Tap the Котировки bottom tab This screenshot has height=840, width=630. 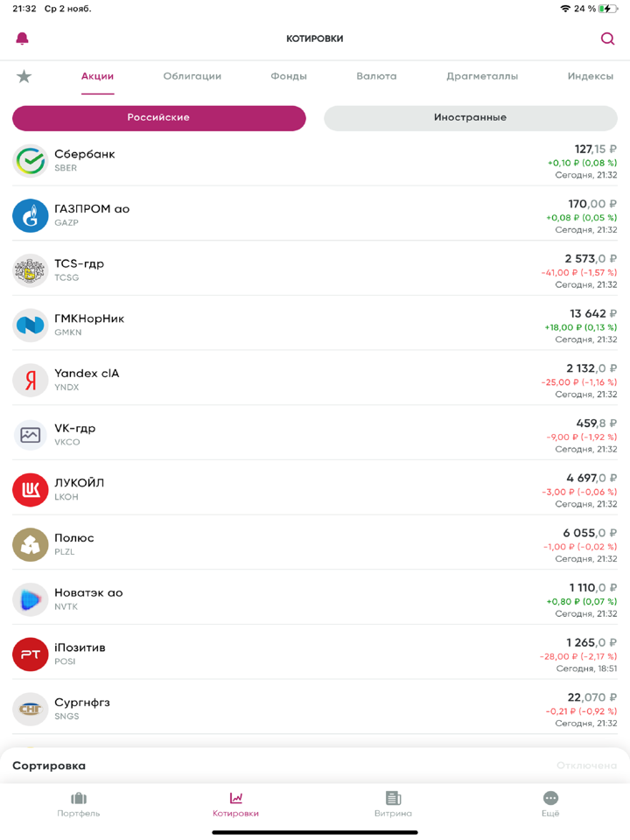pyautogui.click(x=235, y=804)
